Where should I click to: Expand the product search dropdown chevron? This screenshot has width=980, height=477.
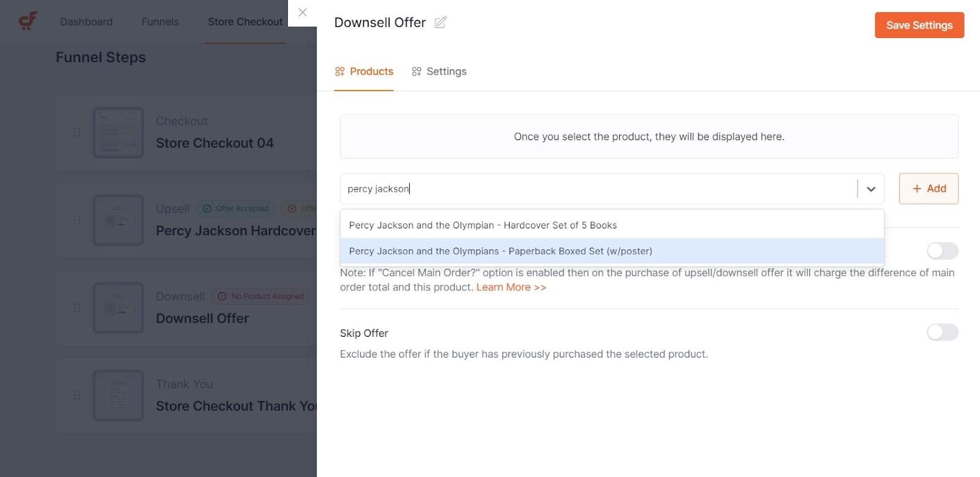click(x=871, y=189)
